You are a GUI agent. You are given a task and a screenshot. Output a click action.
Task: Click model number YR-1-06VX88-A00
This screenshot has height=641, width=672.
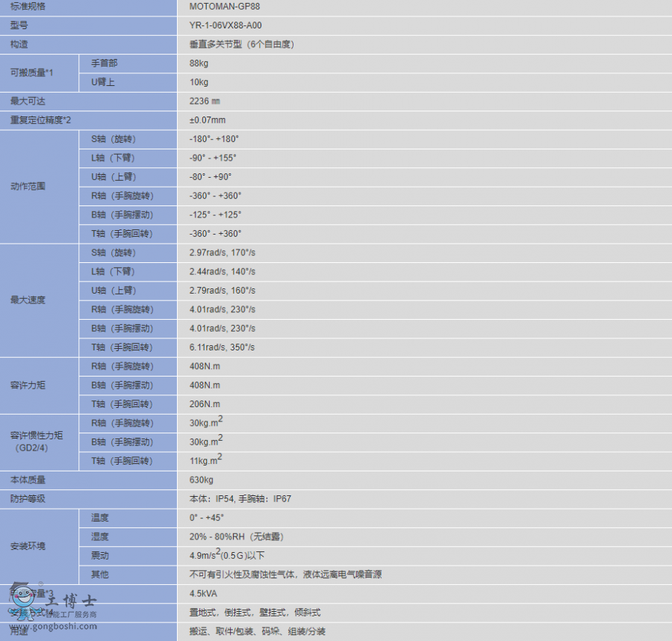(x=225, y=25)
